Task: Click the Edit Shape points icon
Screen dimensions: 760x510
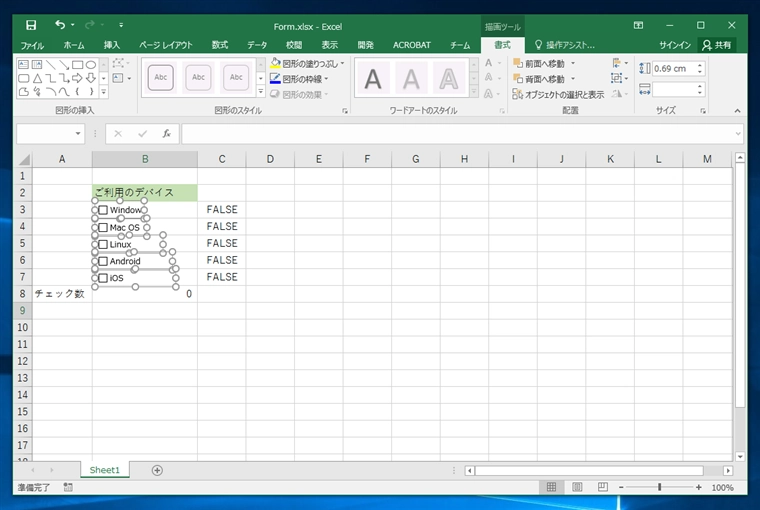Action: click(x=118, y=63)
